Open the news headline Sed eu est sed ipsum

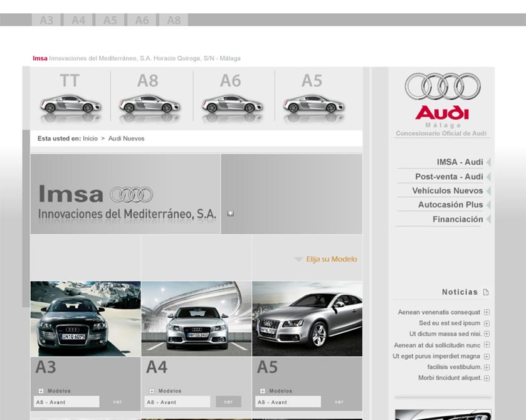coord(450,323)
